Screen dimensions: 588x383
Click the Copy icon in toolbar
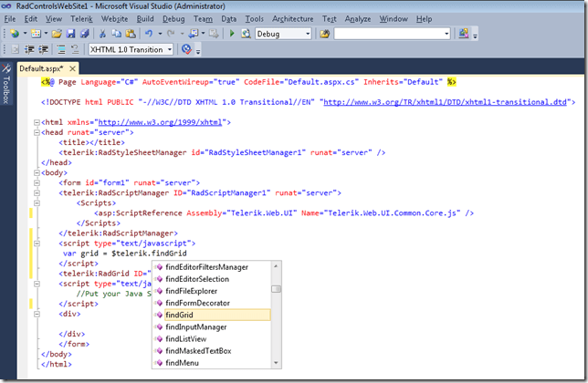click(117, 34)
